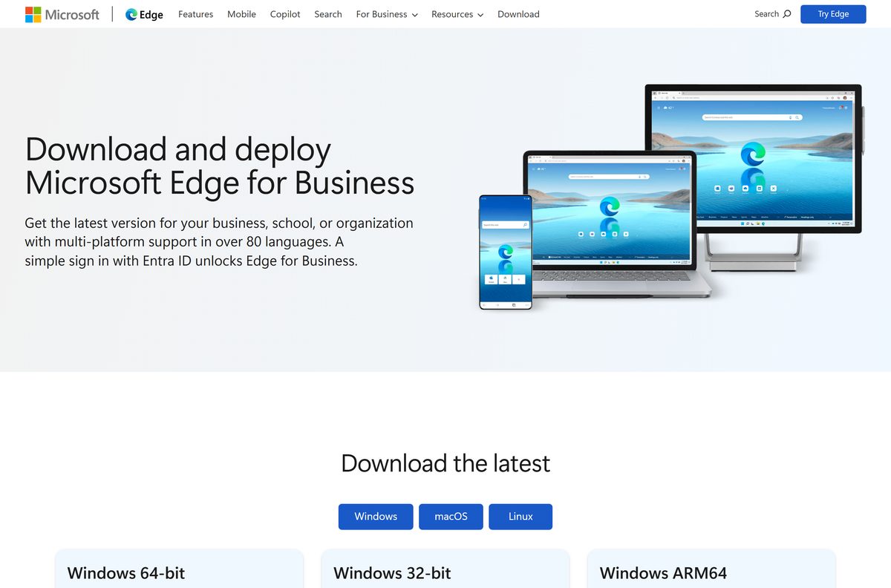891x588 pixels.
Task: Click the phone mockup in hero image
Action: [x=506, y=252]
